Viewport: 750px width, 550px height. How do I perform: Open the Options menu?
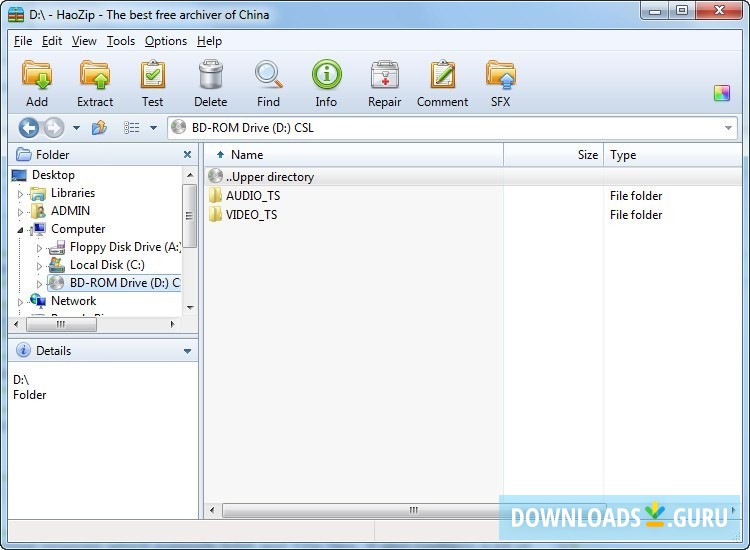(x=165, y=41)
